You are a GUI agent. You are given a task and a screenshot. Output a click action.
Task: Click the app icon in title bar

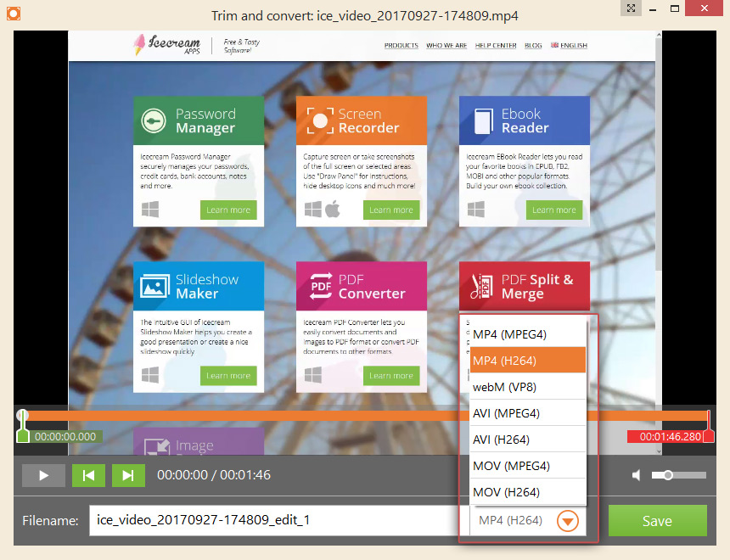click(14, 13)
